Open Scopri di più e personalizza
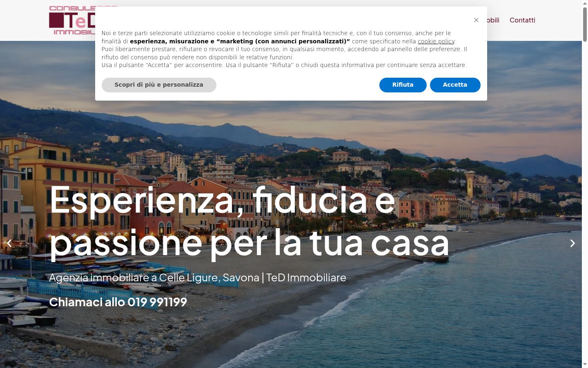The height and width of the screenshot is (368, 588). coord(159,85)
